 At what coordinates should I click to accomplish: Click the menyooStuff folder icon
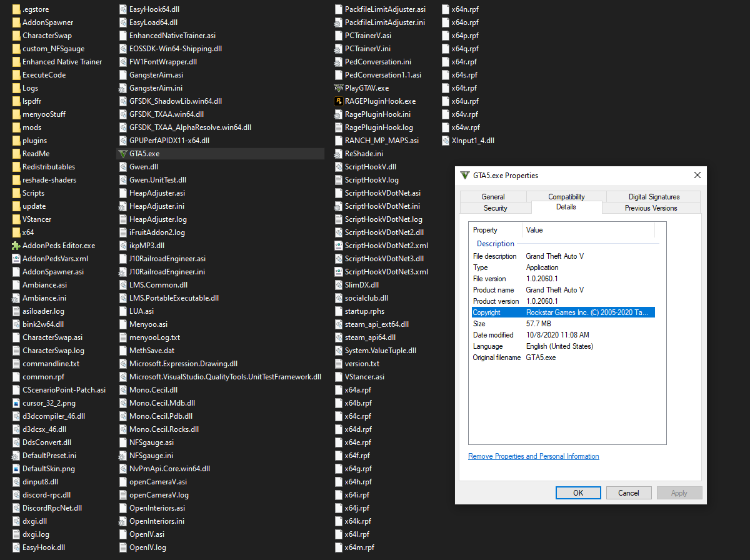[16, 114]
